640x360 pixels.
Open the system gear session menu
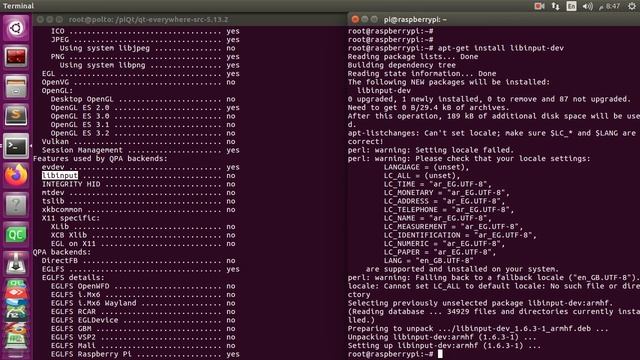point(632,6)
